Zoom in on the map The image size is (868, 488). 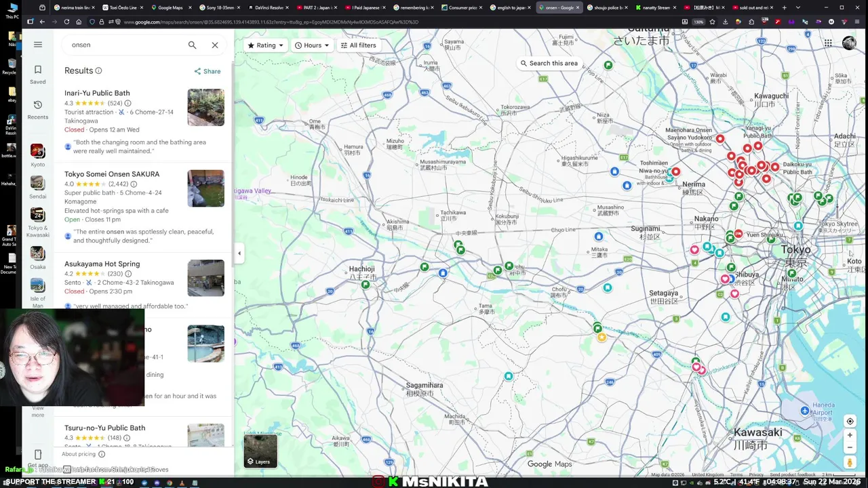pos(850,435)
